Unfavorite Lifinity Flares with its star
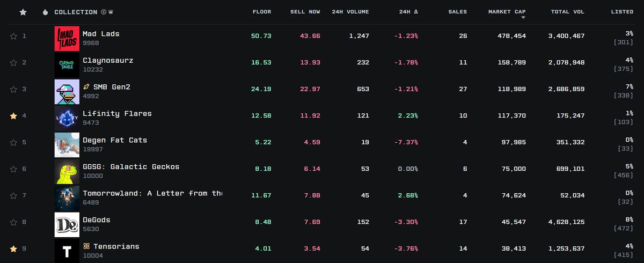The height and width of the screenshot is (263, 644). click(x=13, y=115)
